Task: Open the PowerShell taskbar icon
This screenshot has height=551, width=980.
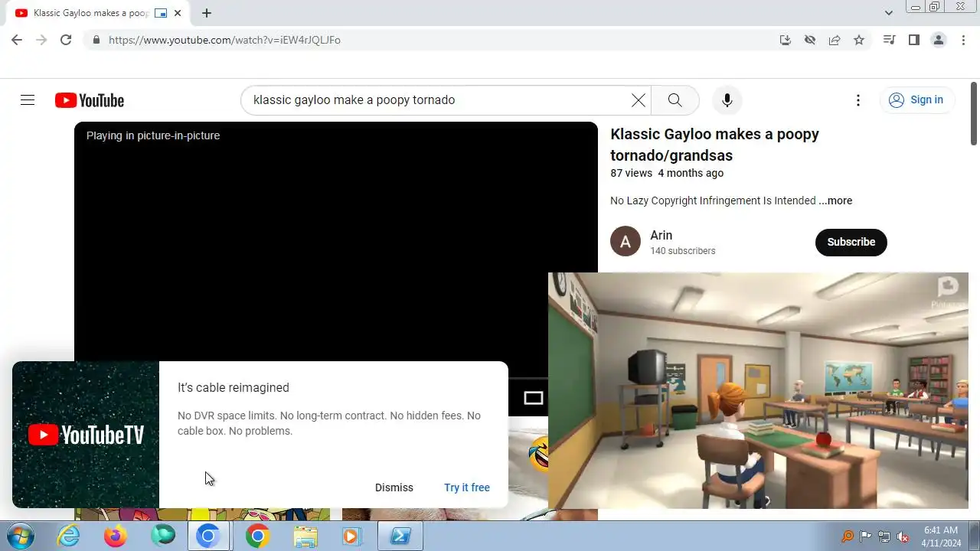Action: coord(400,536)
